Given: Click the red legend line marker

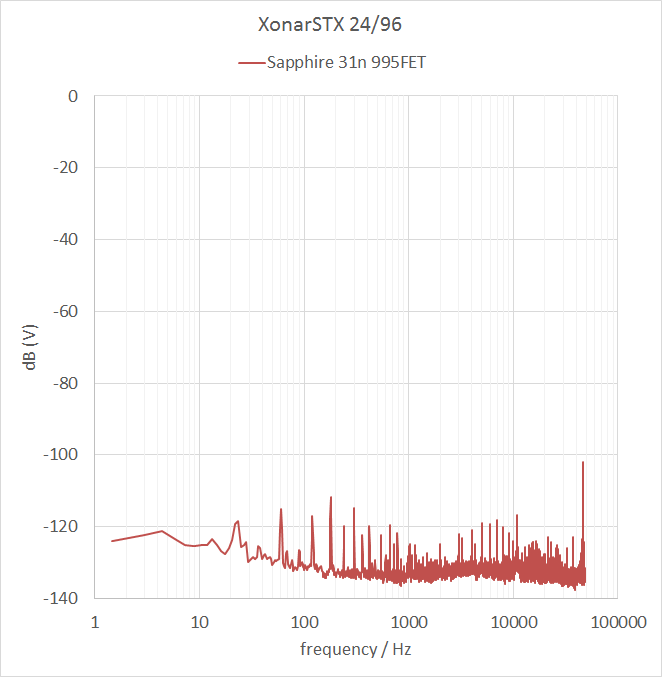Looking at the screenshot, I should pyautogui.click(x=251, y=63).
